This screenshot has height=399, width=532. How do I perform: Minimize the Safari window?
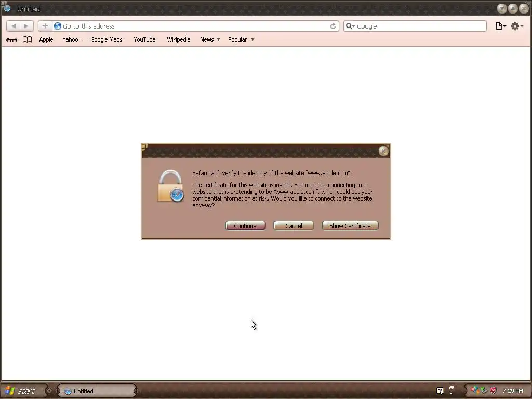(502, 8)
